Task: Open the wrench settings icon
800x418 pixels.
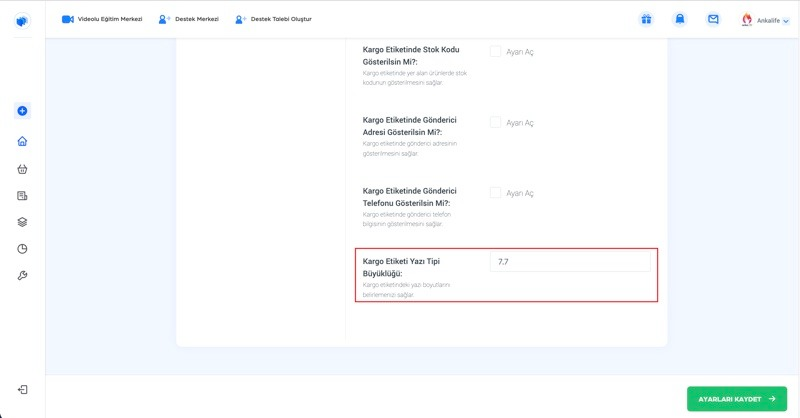Action: coord(22,276)
